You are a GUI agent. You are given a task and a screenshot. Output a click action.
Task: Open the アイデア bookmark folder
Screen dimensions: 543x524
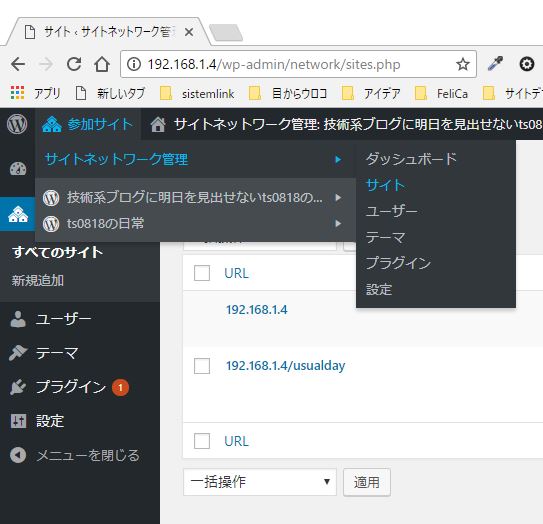tap(371, 94)
